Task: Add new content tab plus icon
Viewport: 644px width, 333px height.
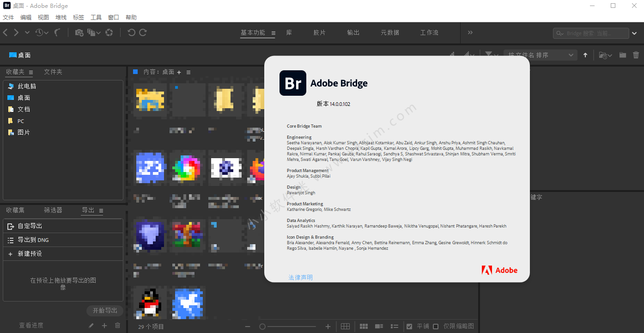Action: click(x=179, y=72)
